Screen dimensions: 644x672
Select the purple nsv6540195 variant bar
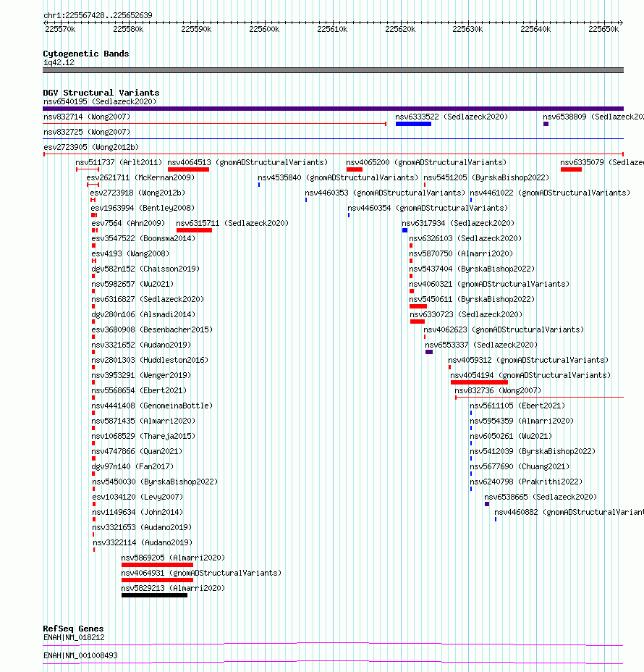coord(333,109)
